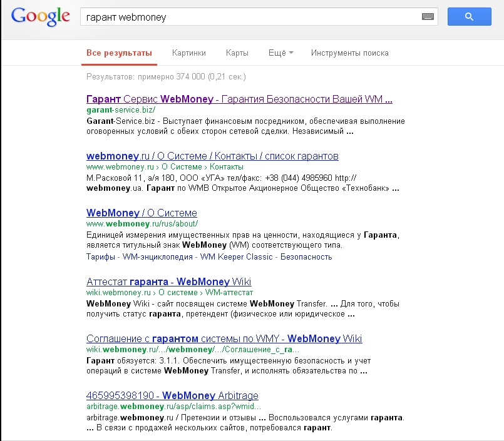The height and width of the screenshot is (441, 504).
Task: Click the search field with 'гарант webmoney'
Action: point(250,18)
